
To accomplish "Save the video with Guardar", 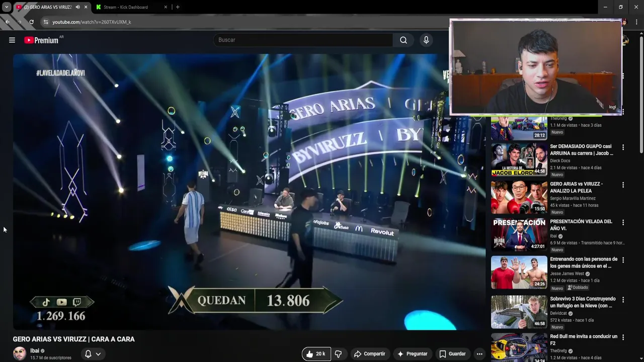I will click(452, 354).
